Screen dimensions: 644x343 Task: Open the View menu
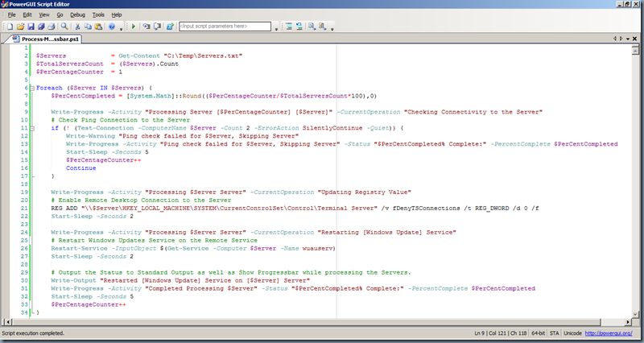coord(44,14)
